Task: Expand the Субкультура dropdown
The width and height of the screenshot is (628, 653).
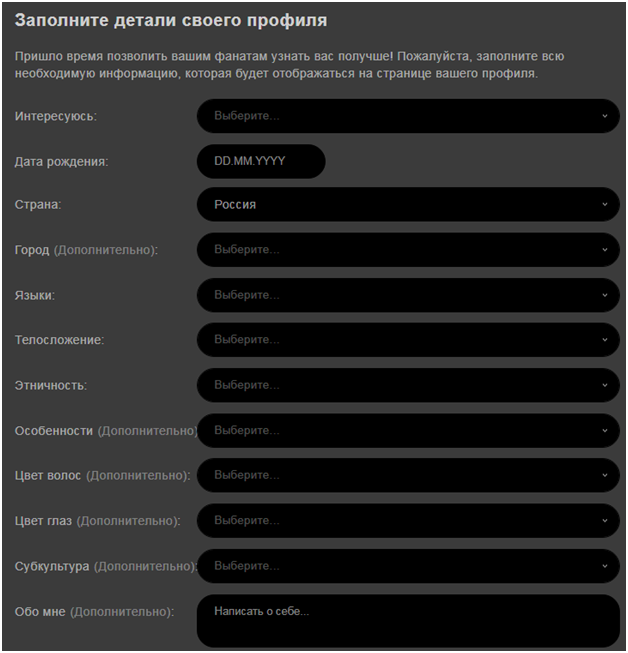Action: (x=408, y=566)
